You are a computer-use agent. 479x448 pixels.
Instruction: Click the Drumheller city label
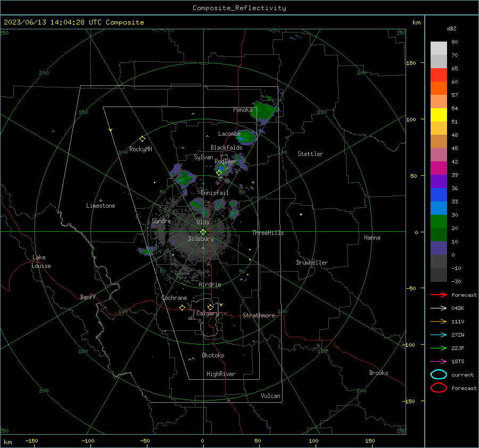312,263
